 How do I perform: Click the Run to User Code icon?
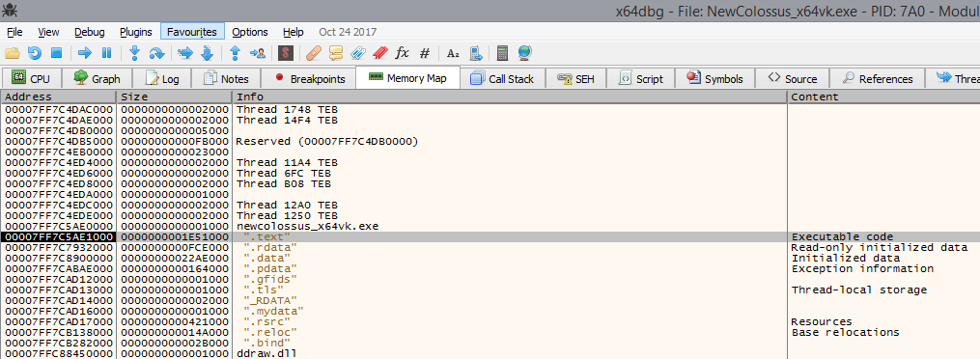(x=257, y=53)
